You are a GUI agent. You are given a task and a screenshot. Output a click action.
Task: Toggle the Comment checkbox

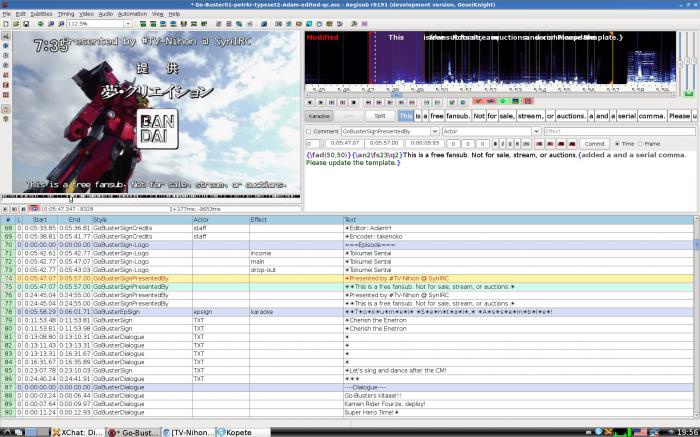pyautogui.click(x=308, y=131)
